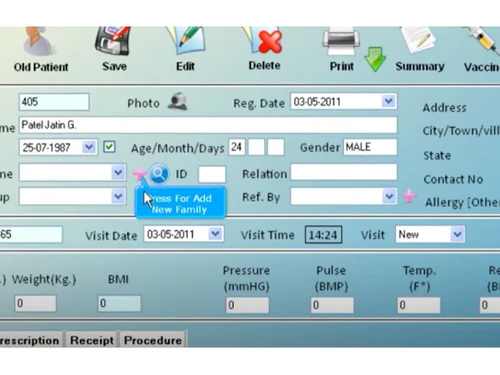Open the Summary report icon
The height and width of the screenshot is (375, 500).
[419, 41]
